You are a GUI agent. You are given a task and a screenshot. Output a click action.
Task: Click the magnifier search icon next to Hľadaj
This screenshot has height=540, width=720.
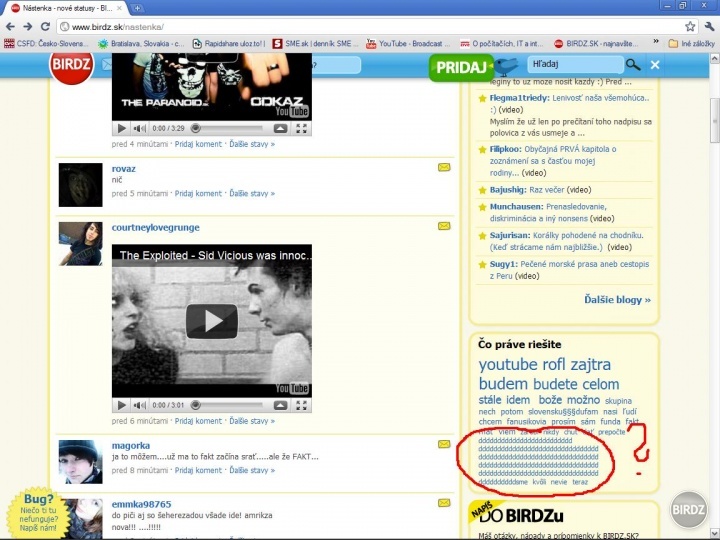(633, 65)
